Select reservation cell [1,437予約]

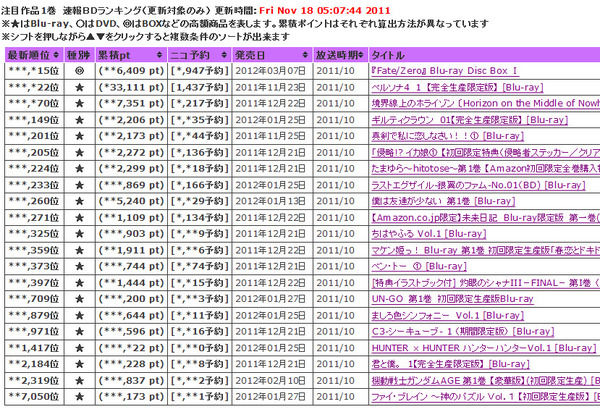tap(199, 87)
